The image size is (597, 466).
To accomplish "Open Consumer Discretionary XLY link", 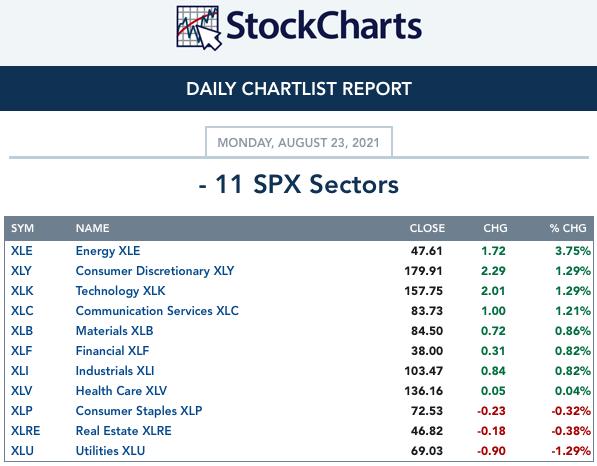I will [x=155, y=271].
